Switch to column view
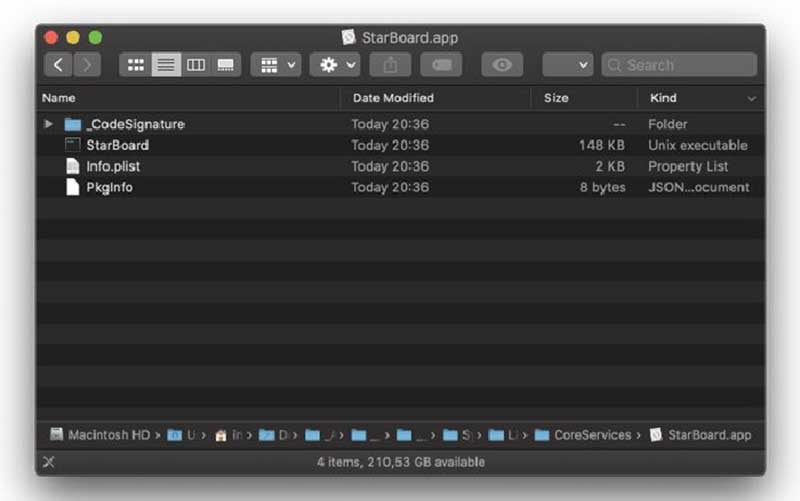This screenshot has width=800, height=501. click(x=196, y=65)
